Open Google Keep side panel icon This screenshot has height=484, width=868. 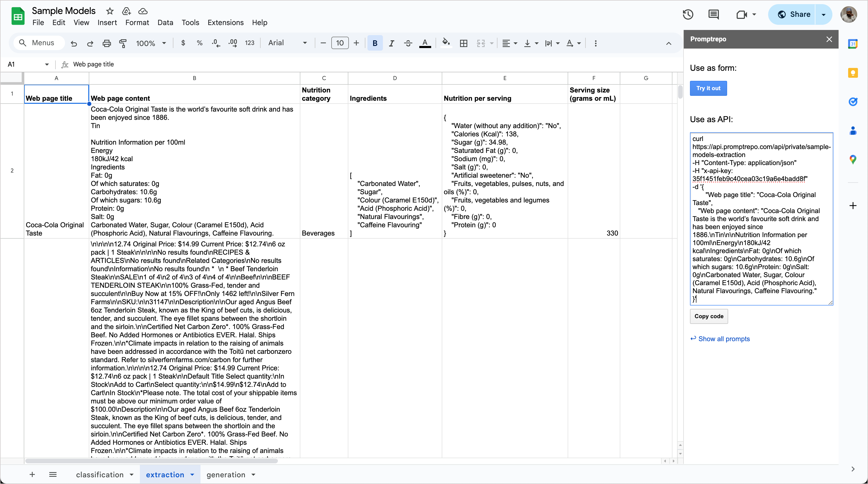853,73
